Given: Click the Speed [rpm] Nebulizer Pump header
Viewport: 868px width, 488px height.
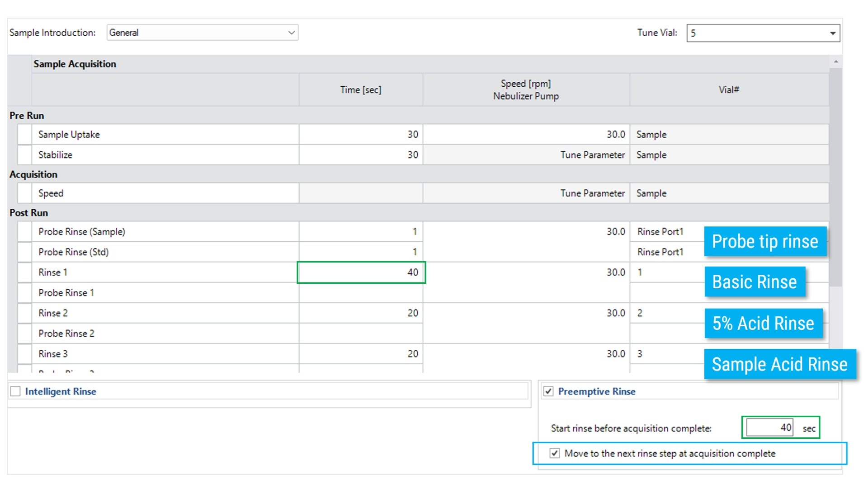Looking at the screenshot, I should pyautogui.click(x=526, y=89).
